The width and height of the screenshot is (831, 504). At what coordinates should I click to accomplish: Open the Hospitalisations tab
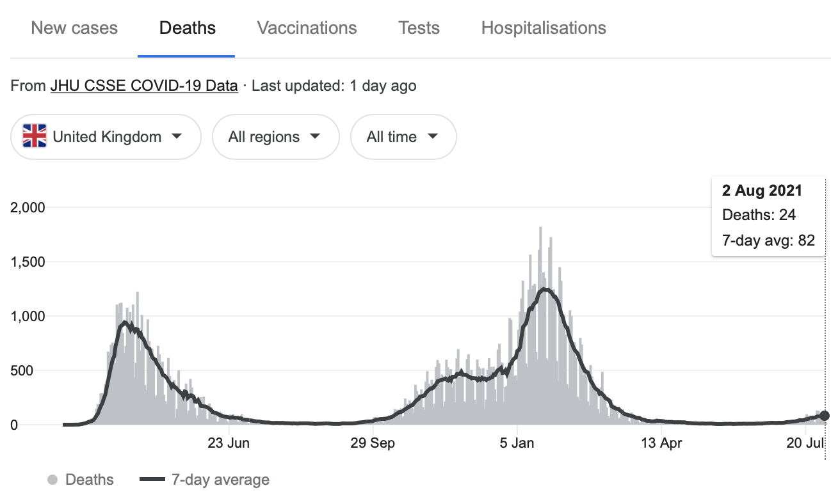544,28
